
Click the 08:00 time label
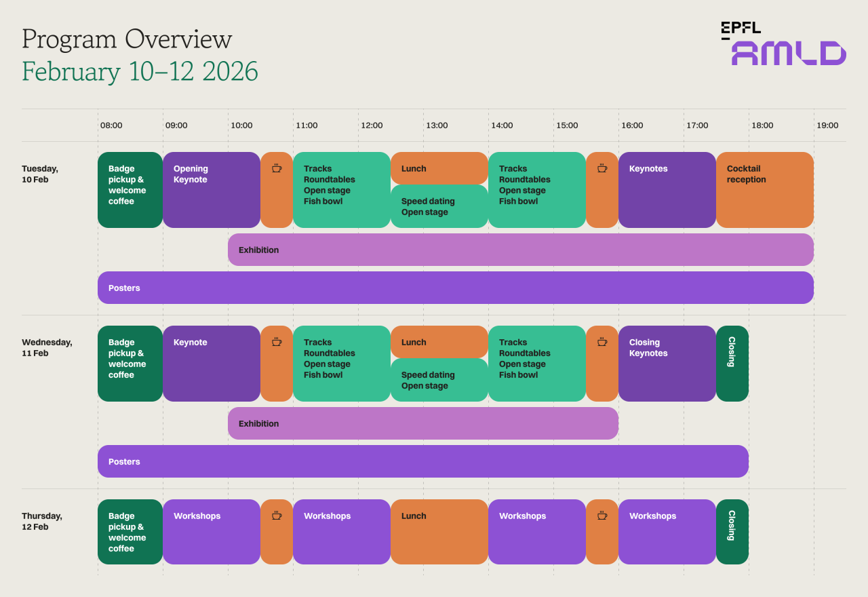point(111,126)
